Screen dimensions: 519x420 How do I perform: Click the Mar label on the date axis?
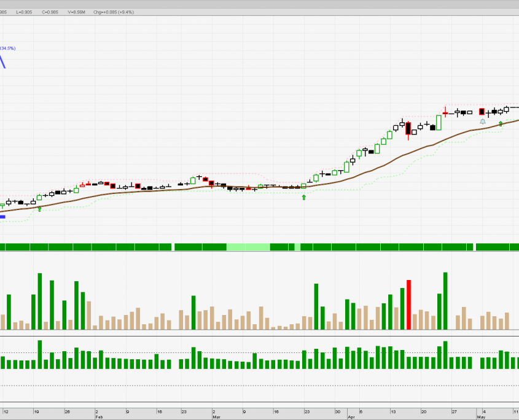(216, 416)
